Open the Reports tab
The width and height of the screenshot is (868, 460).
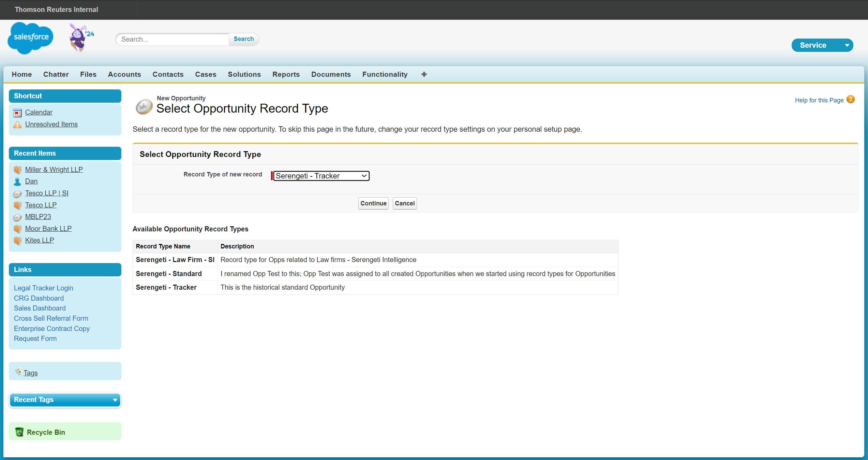point(286,74)
